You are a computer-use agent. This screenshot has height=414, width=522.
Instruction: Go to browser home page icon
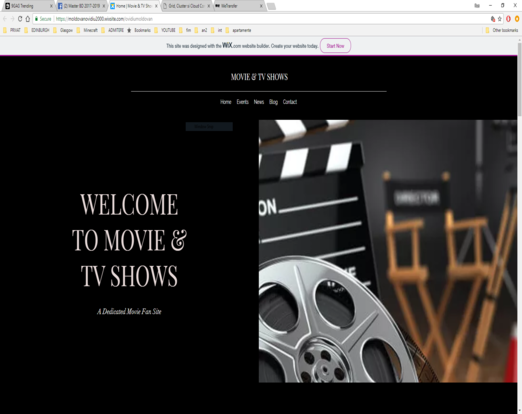28,19
